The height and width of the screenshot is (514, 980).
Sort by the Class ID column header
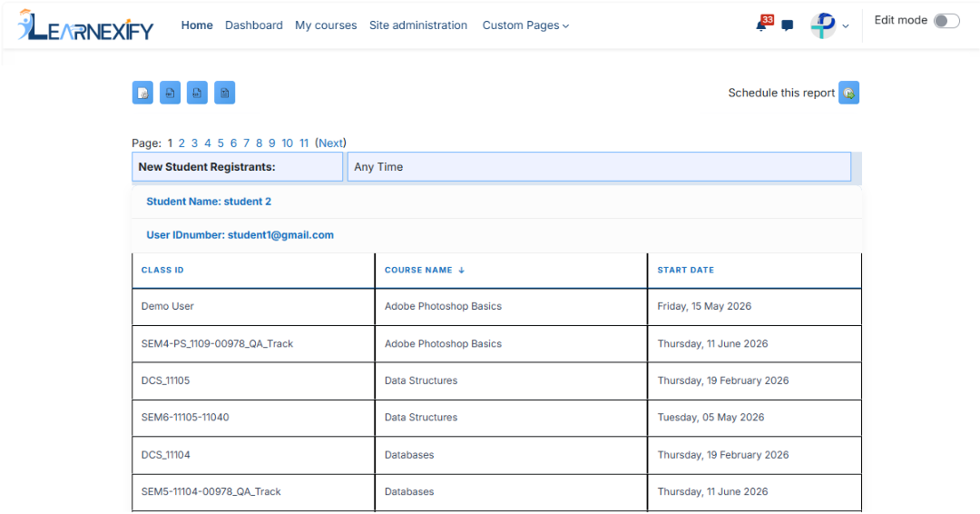click(x=162, y=270)
